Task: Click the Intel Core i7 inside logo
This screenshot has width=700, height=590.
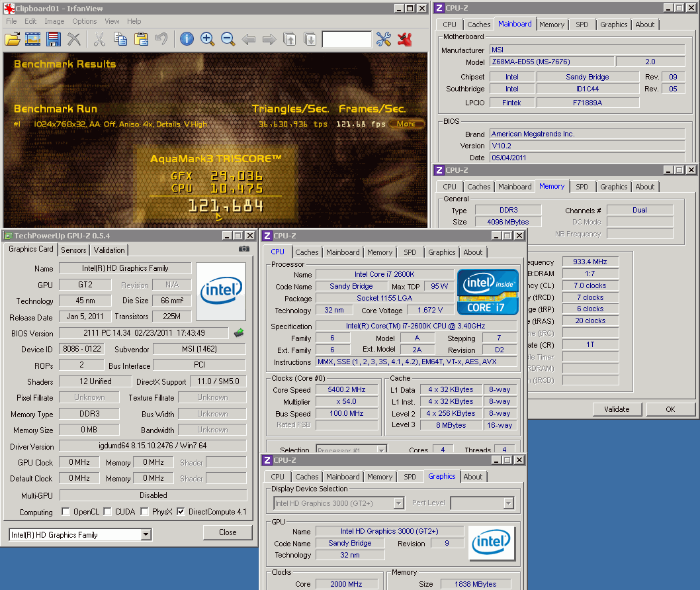Action: pyautogui.click(x=488, y=292)
